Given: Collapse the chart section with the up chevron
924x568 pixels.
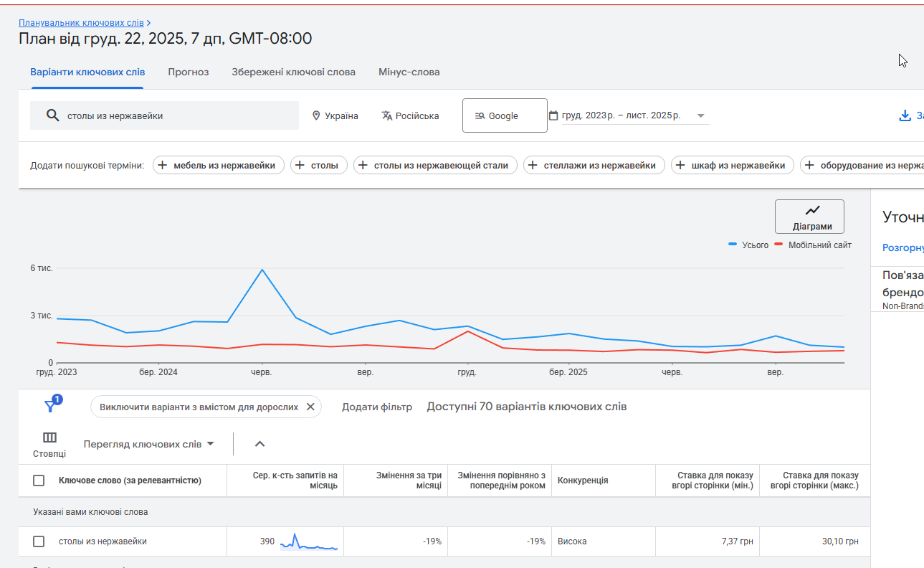Looking at the screenshot, I should [260, 444].
